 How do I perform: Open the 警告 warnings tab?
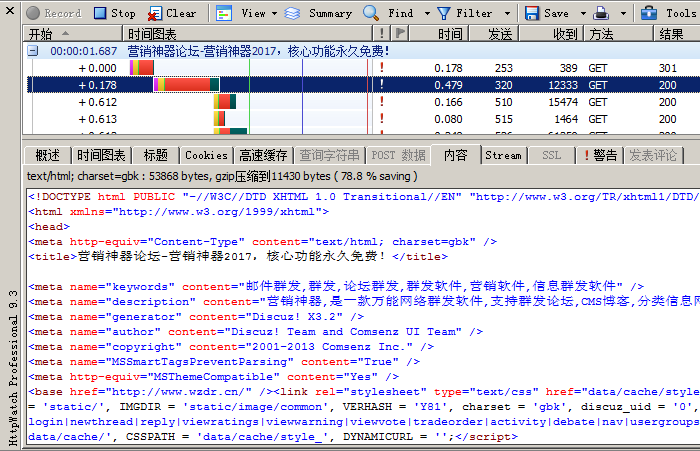(x=600, y=155)
